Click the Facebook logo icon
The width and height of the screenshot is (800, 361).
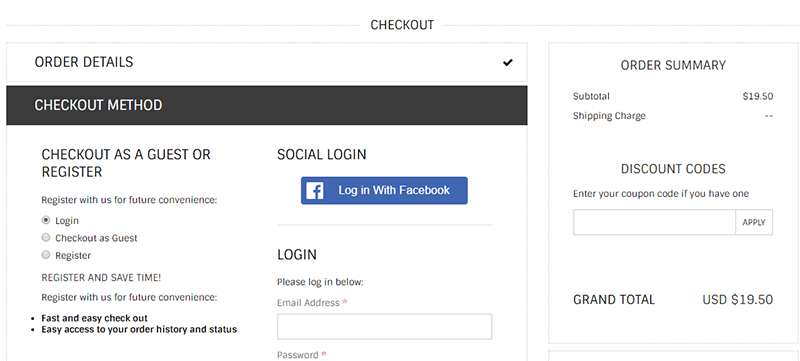click(315, 191)
